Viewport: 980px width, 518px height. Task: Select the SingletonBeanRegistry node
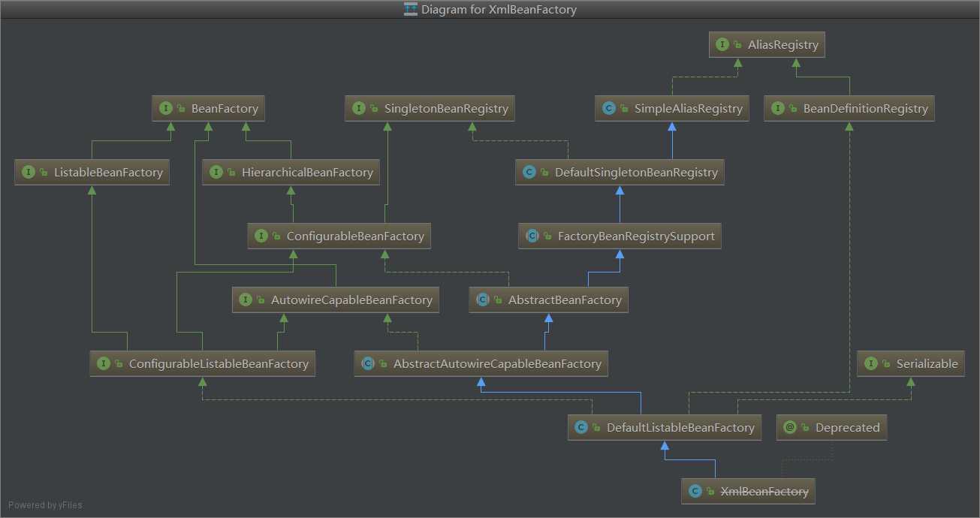click(x=431, y=109)
